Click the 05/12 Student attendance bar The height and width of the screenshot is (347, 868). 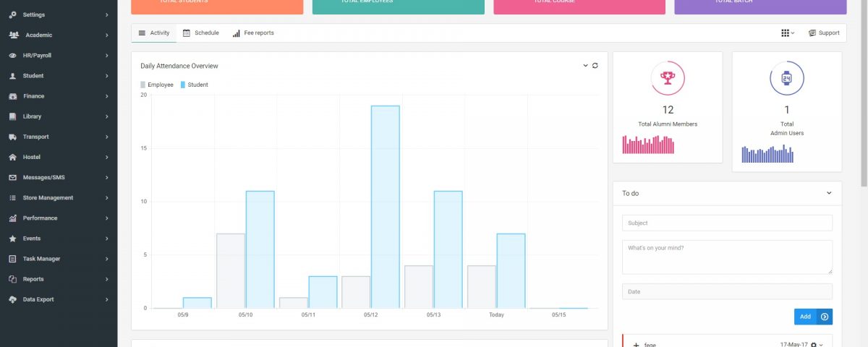[385, 207]
